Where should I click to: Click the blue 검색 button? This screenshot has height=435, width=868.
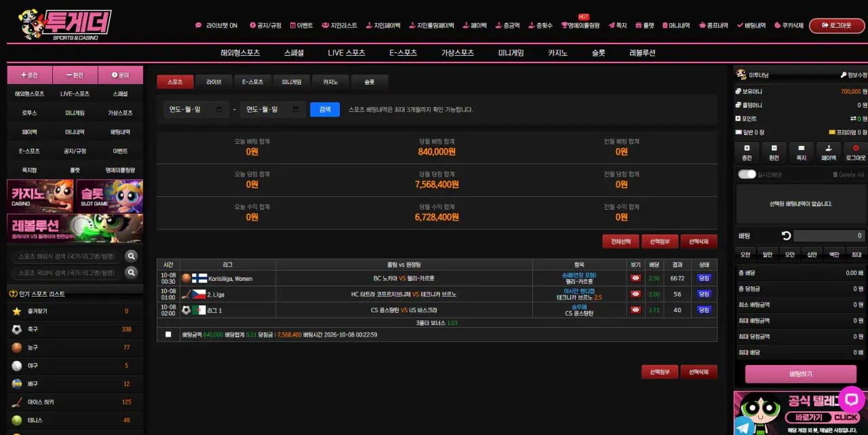(325, 109)
